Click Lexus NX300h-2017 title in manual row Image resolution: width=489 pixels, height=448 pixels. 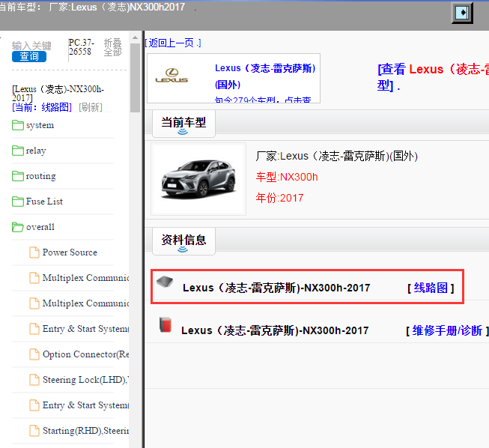[275, 330]
